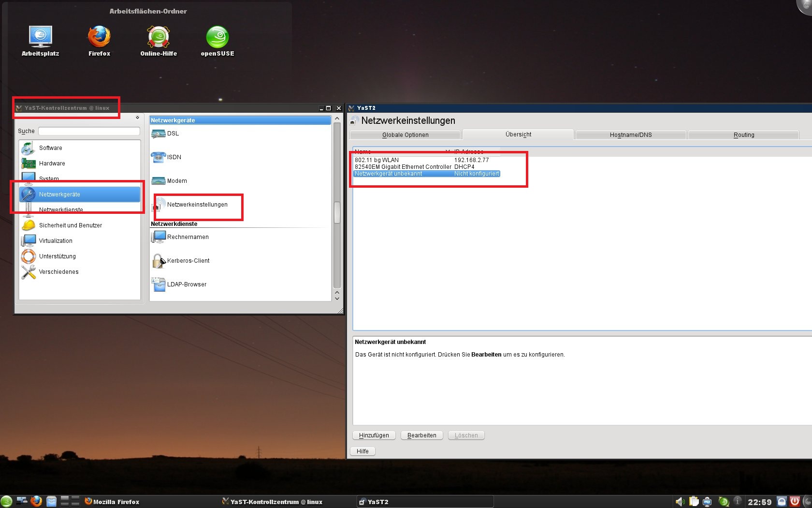This screenshot has width=812, height=508.
Task: Click the Bearbeiten button
Action: click(422, 435)
